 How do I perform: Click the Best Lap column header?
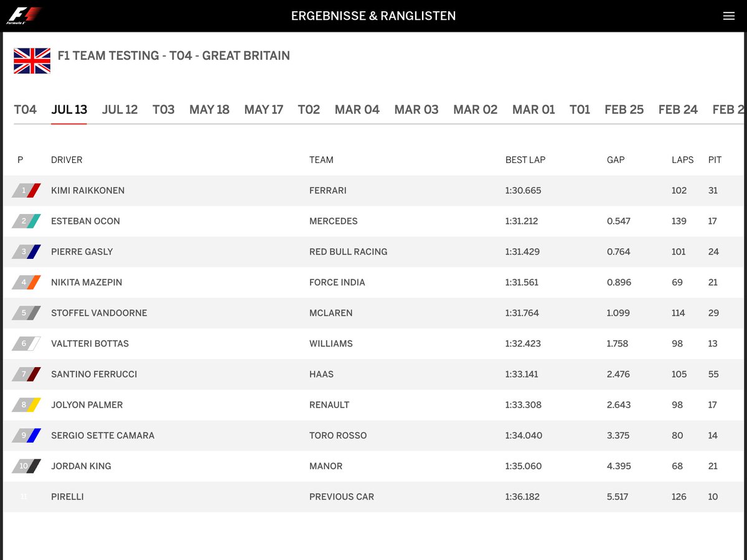point(525,160)
